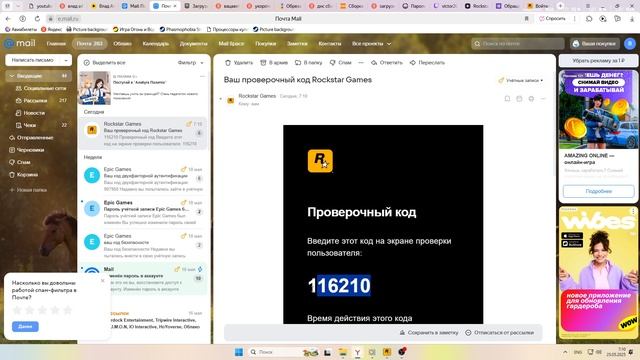Open Документы in the top navigation
Image resolution: width=640 pixels, height=360 pixels.
click(193, 43)
